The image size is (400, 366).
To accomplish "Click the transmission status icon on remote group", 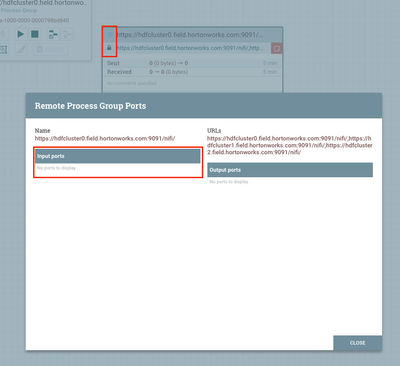I will 110,34.
